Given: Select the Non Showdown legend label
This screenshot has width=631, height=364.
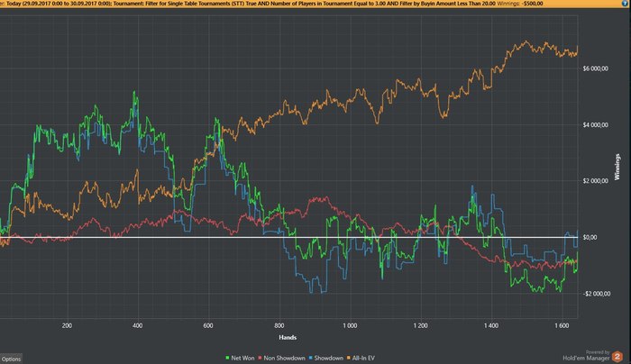Looking at the screenshot, I should pos(284,358).
